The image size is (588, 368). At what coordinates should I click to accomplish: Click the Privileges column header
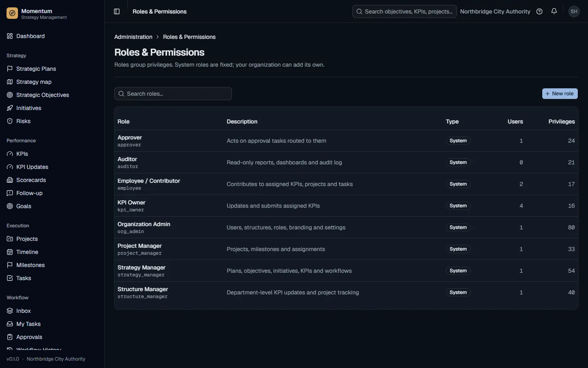[x=561, y=121]
